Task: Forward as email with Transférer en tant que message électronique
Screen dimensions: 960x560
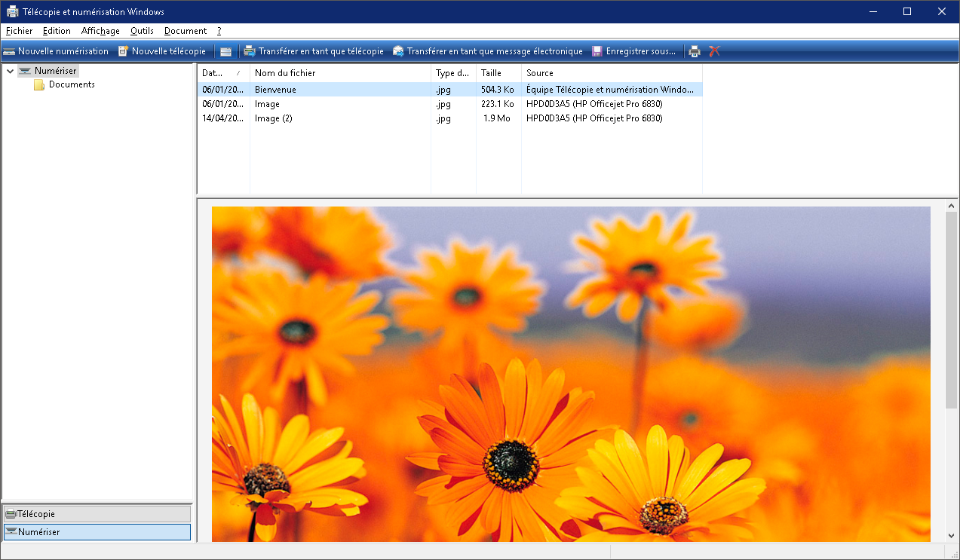Action: pos(488,51)
